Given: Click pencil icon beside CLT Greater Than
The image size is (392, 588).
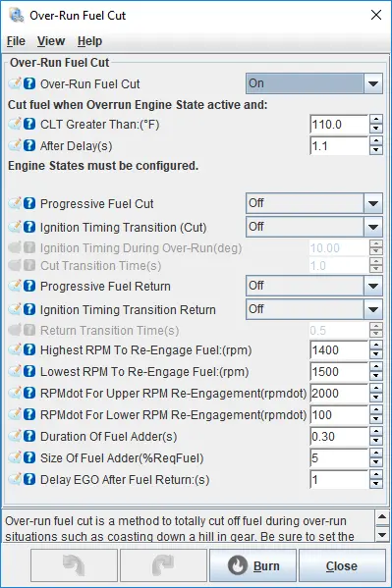Looking at the screenshot, I should pyautogui.click(x=15, y=124).
